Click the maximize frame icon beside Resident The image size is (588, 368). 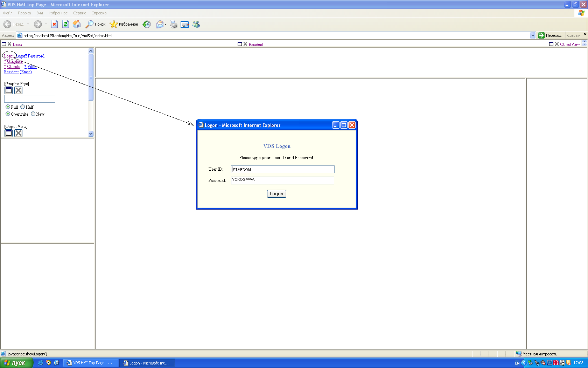click(x=240, y=44)
